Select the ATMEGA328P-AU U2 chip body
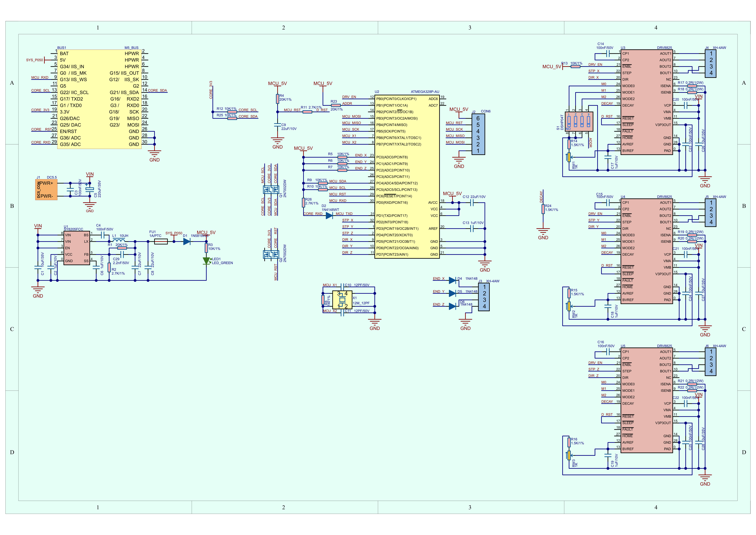Screen dimensions: 756x535 (407, 177)
